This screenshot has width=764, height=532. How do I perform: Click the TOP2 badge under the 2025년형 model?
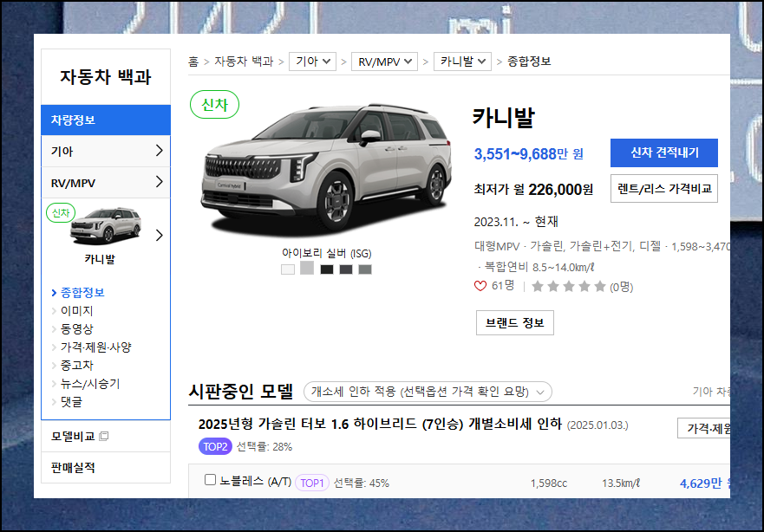[x=215, y=447]
